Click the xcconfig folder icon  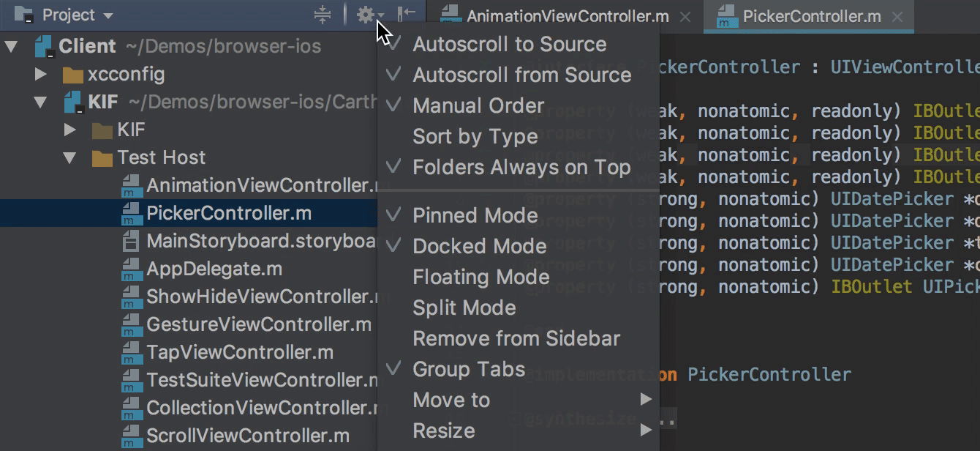click(x=72, y=75)
